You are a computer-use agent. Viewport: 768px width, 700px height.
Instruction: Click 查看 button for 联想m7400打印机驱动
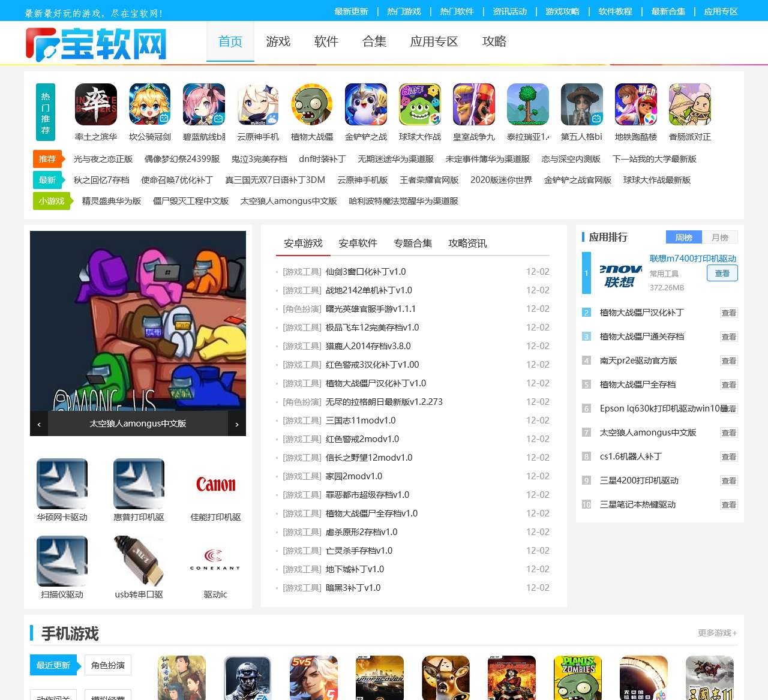722,274
